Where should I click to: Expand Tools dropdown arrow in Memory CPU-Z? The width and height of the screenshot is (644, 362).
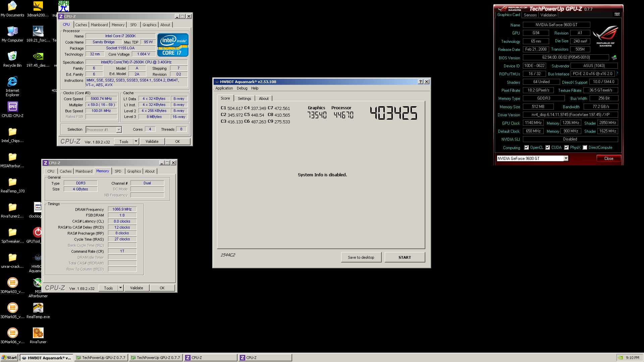[x=120, y=288]
